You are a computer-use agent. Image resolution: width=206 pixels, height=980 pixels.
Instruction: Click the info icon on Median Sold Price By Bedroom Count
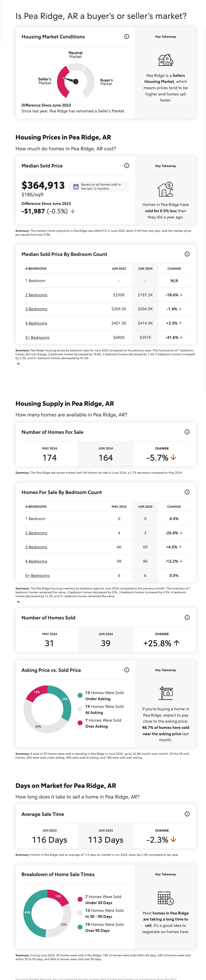point(187,254)
